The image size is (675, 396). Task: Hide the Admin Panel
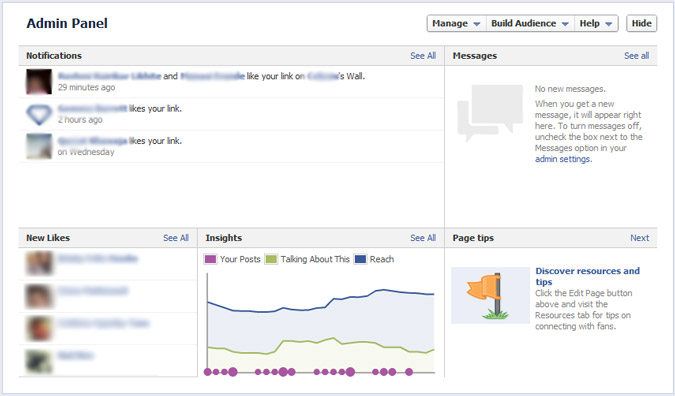click(x=641, y=23)
